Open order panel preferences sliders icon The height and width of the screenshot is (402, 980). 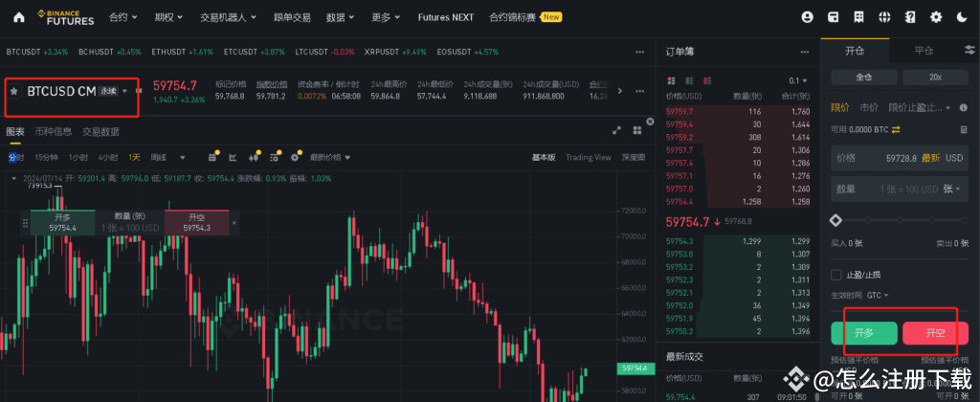[x=967, y=51]
